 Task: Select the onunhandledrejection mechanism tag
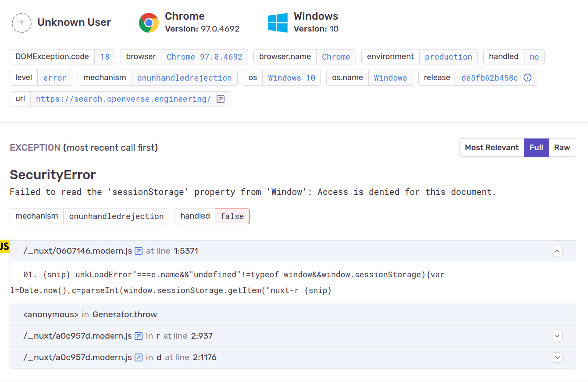point(185,78)
